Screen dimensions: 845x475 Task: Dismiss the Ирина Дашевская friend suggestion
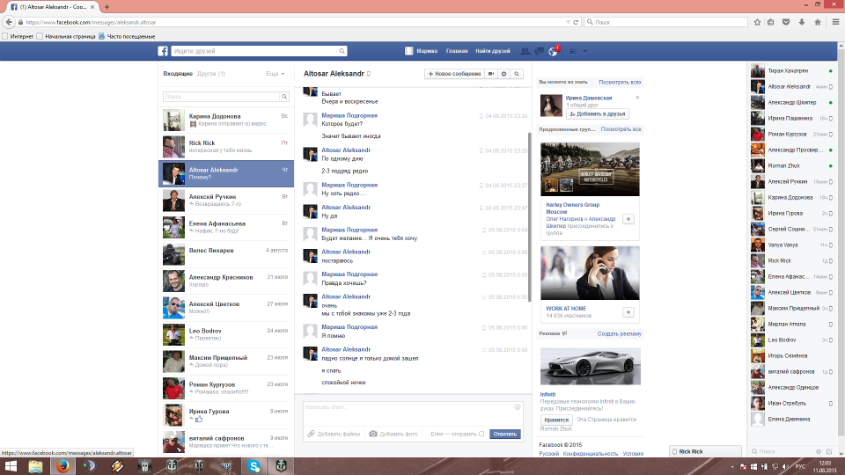(x=637, y=98)
